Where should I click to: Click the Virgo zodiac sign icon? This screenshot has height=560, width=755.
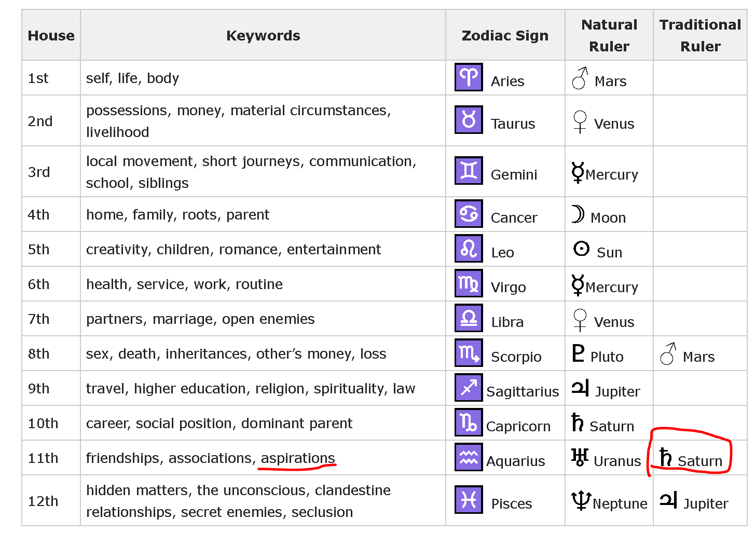[469, 283]
